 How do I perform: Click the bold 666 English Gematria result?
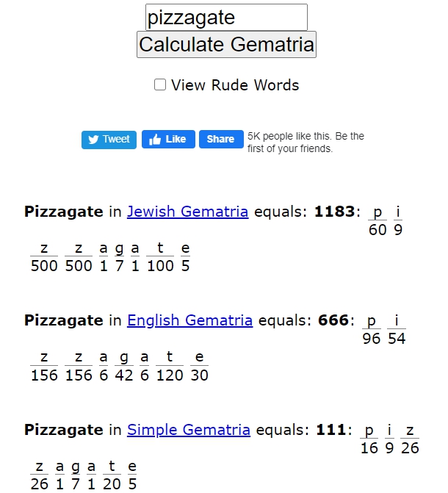click(333, 320)
